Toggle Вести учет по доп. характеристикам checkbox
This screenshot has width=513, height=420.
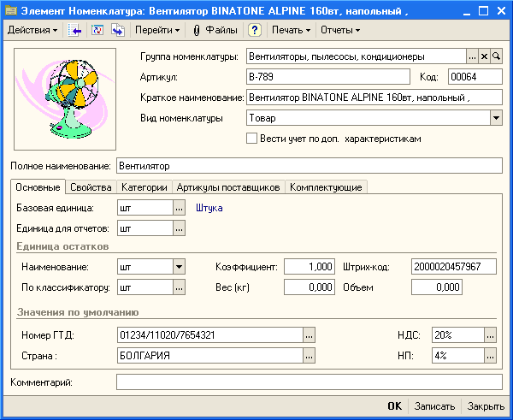251,139
